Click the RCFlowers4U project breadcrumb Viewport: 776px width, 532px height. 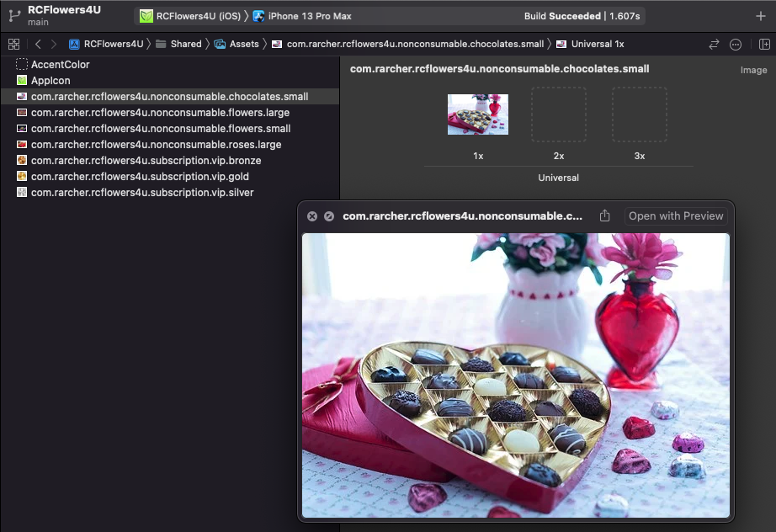tap(106, 44)
